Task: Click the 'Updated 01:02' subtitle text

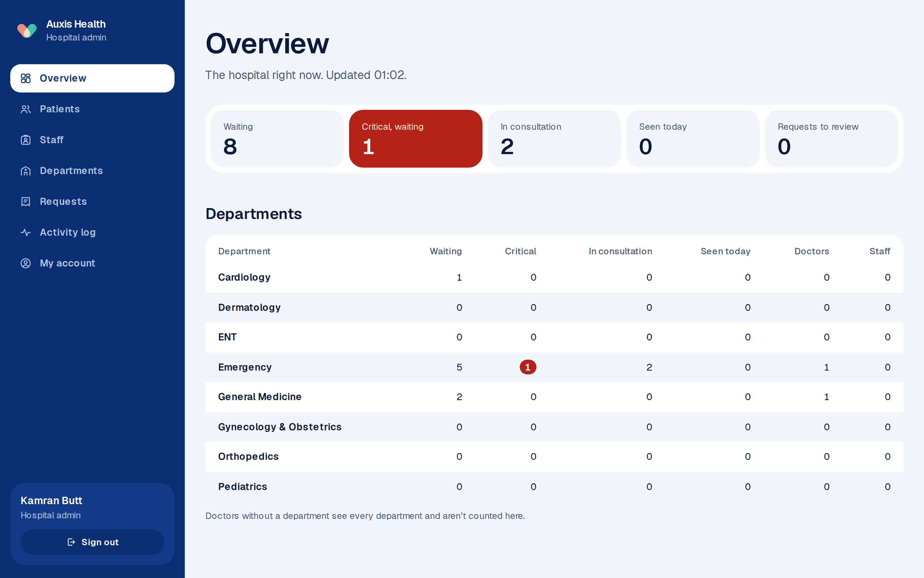Action: (366, 75)
